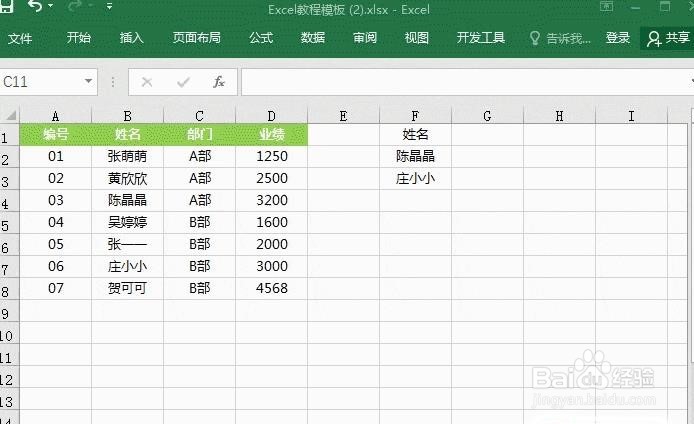Click inside the formula bar input
The image size is (694, 424).
[465, 82]
